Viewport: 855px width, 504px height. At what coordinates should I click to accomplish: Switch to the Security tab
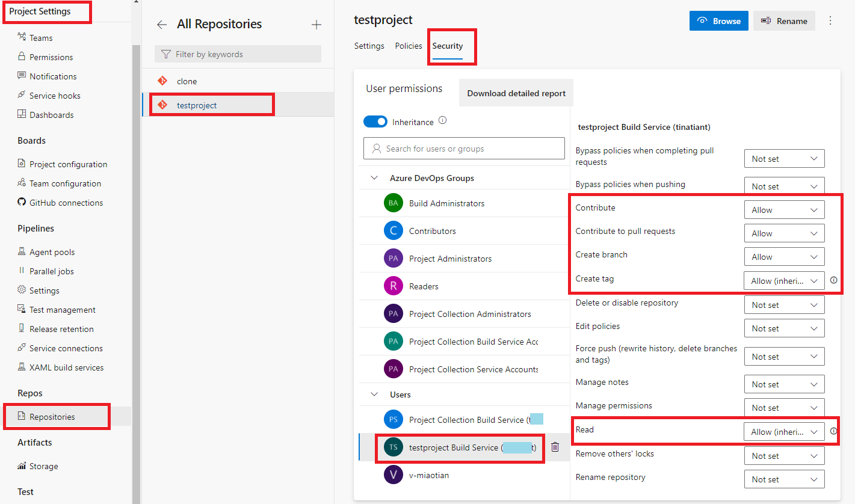click(448, 46)
